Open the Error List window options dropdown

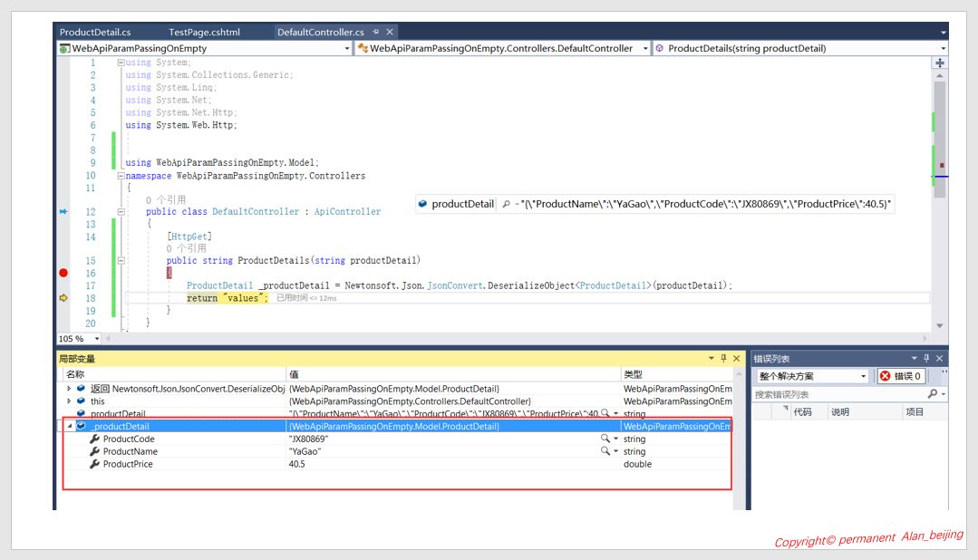point(914,359)
